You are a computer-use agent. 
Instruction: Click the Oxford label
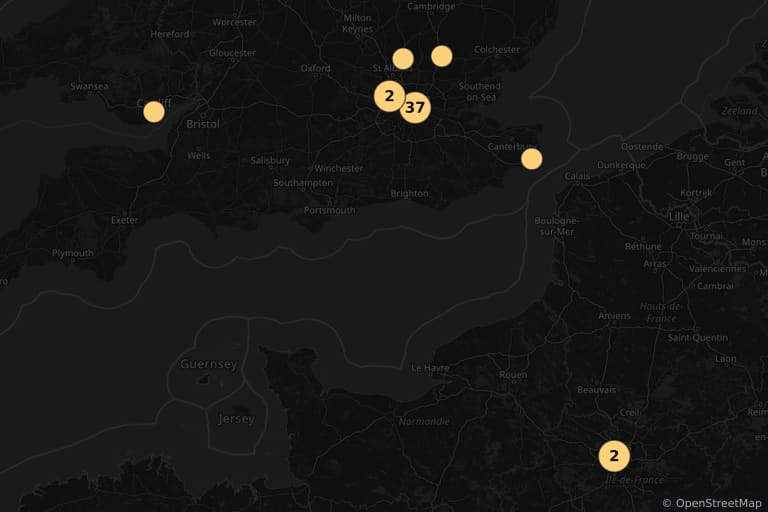coord(315,68)
